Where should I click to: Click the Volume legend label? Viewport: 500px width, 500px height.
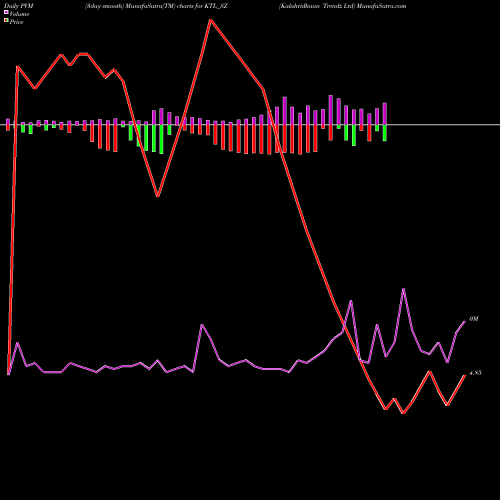(19, 14)
